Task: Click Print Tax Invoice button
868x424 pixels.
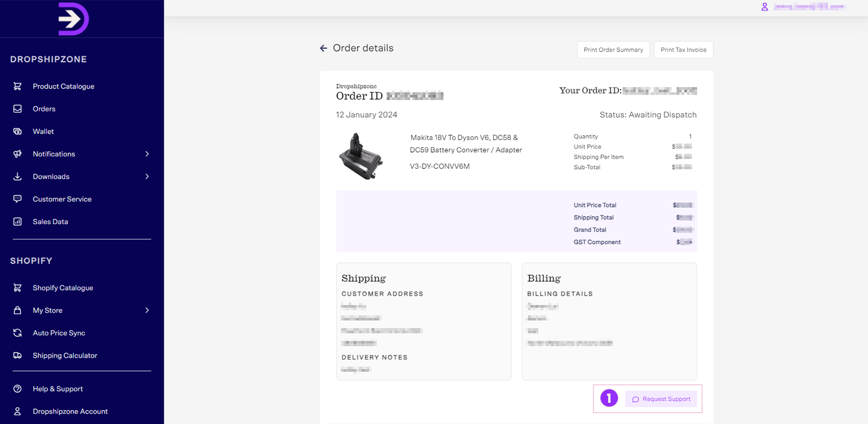Action: (684, 49)
